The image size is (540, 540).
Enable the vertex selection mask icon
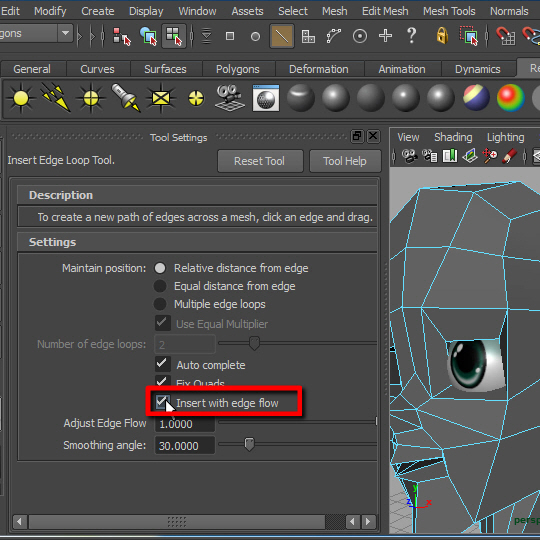230,36
